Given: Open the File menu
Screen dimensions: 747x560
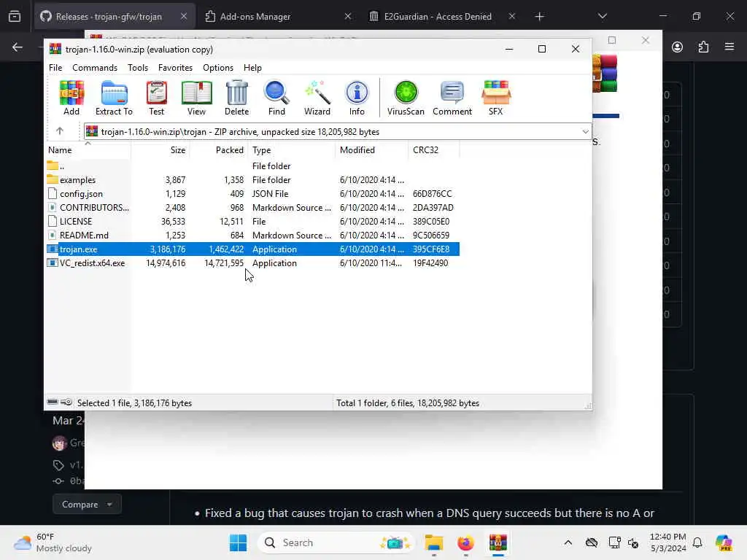Looking at the screenshot, I should click(x=55, y=68).
